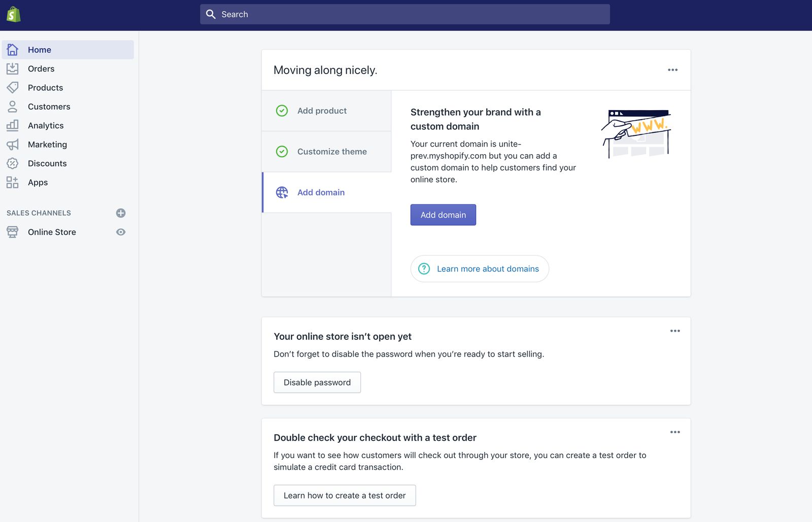View online store via eye icon

pyautogui.click(x=121, y=232)
